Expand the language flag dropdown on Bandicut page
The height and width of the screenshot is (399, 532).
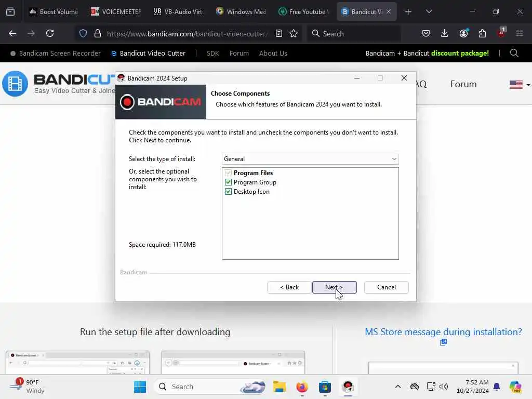click(520, 84)
